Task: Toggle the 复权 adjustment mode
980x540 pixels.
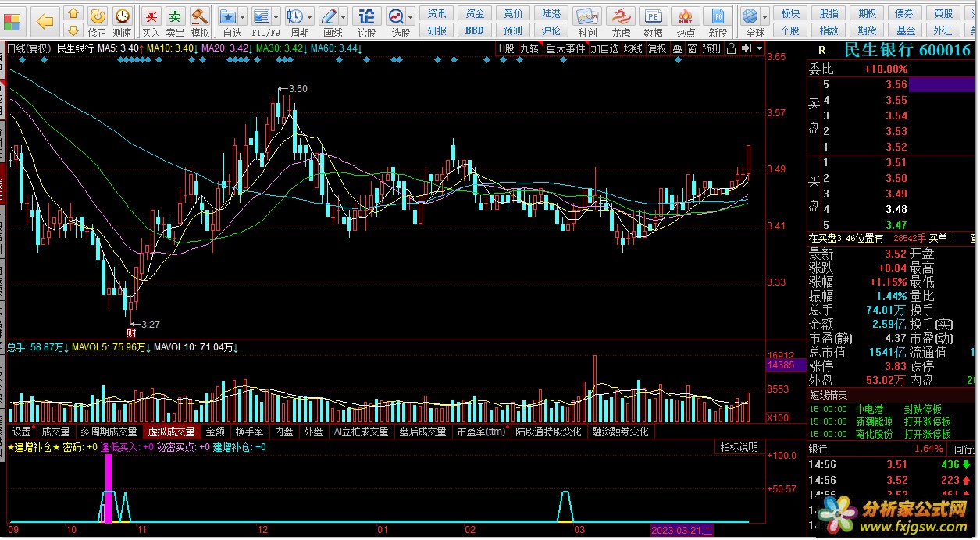Action: (x=657, y=48)
